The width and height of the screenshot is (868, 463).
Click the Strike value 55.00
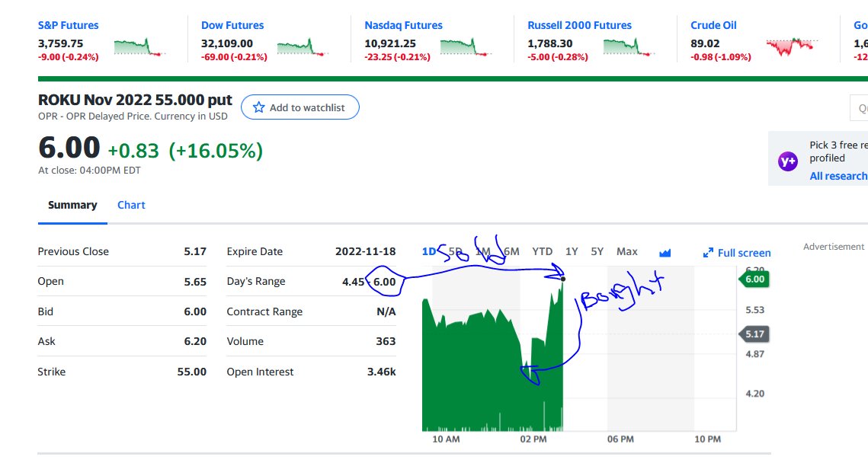click(191, 372)
